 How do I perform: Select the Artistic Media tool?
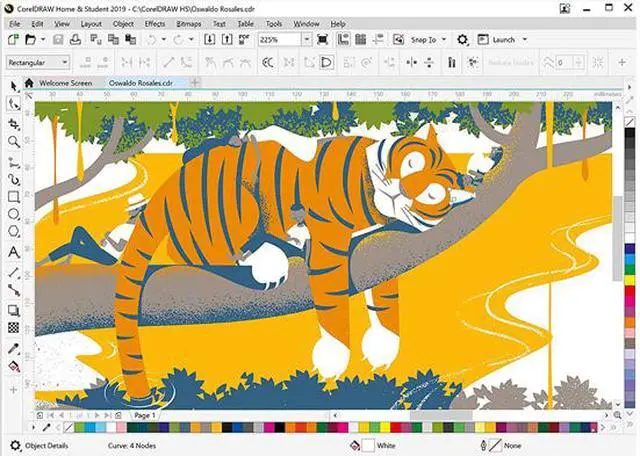(x=13, y=180)
